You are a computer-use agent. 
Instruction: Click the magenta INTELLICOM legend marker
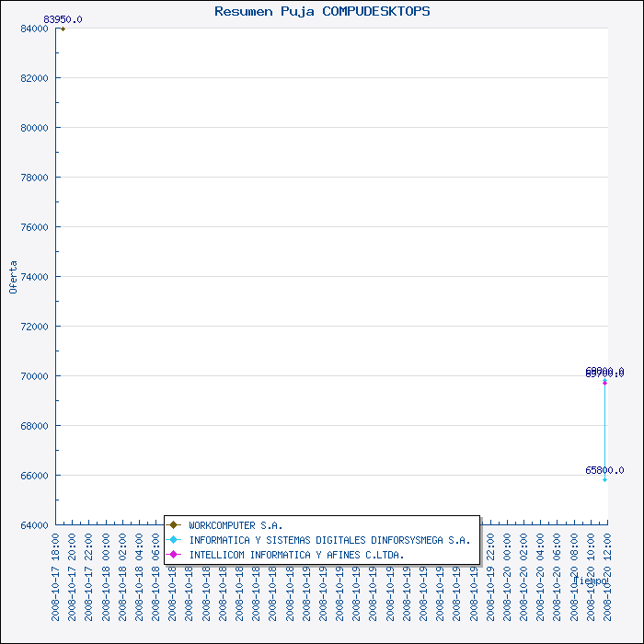173,555
